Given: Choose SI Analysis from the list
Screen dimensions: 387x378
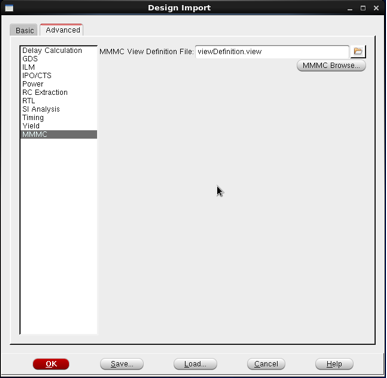Looking at the screenshot, I should coord(59,109).
